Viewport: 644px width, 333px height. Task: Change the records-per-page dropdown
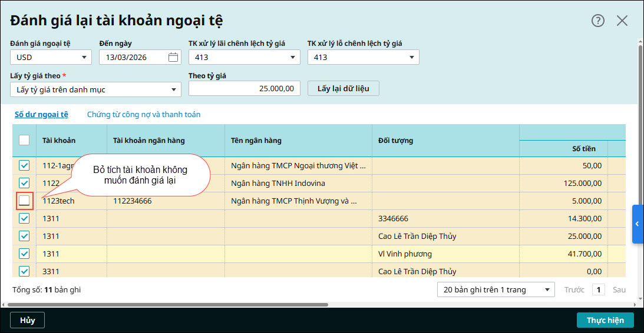click(x=496, y=289)
